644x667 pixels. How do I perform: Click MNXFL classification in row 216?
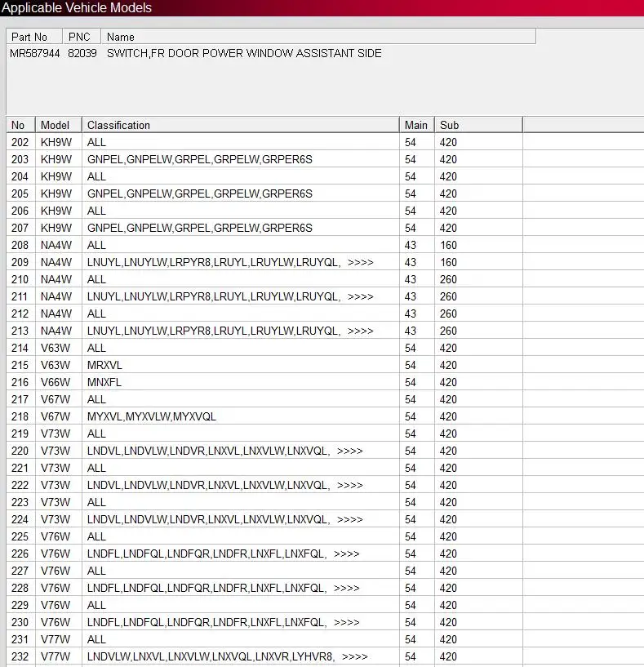pyautogui.click(x=104, y=382)
